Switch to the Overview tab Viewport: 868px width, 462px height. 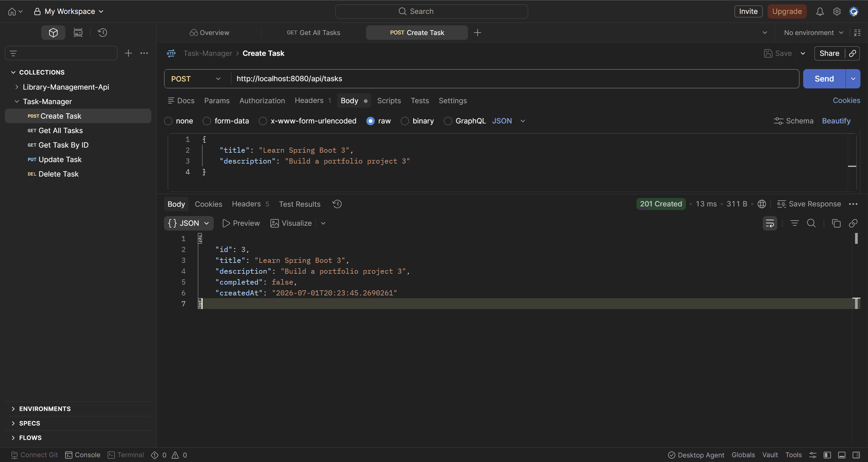[x=209, y=32]
